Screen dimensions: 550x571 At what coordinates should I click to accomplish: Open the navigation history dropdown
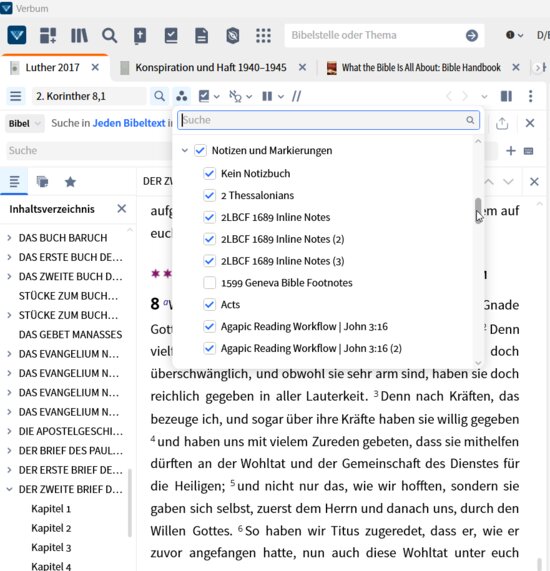click(484, 97)
